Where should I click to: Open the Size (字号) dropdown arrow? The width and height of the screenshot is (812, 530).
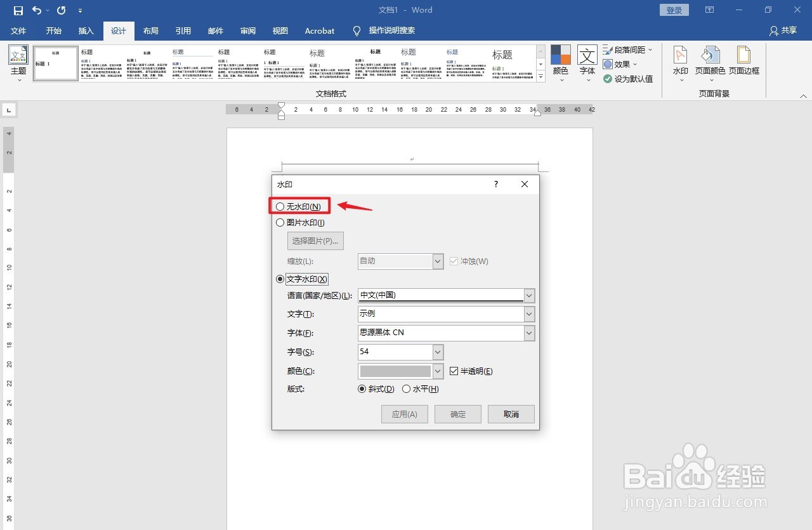point(438,352)
